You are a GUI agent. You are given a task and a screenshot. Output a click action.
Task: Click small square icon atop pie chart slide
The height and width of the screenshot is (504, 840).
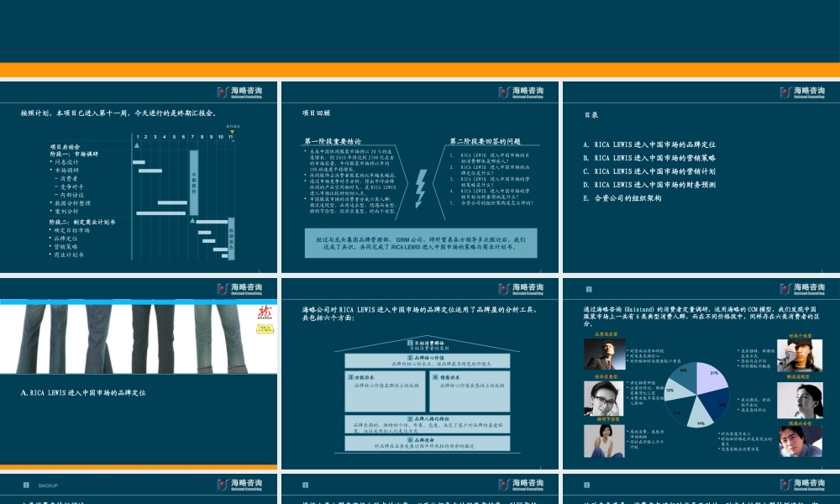tap(589, 289)
